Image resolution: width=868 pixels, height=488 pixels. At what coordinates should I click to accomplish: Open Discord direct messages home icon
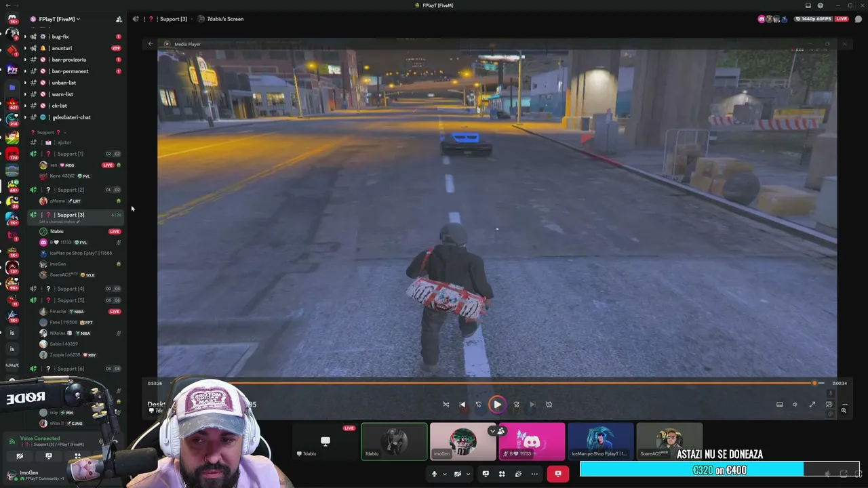12,18
